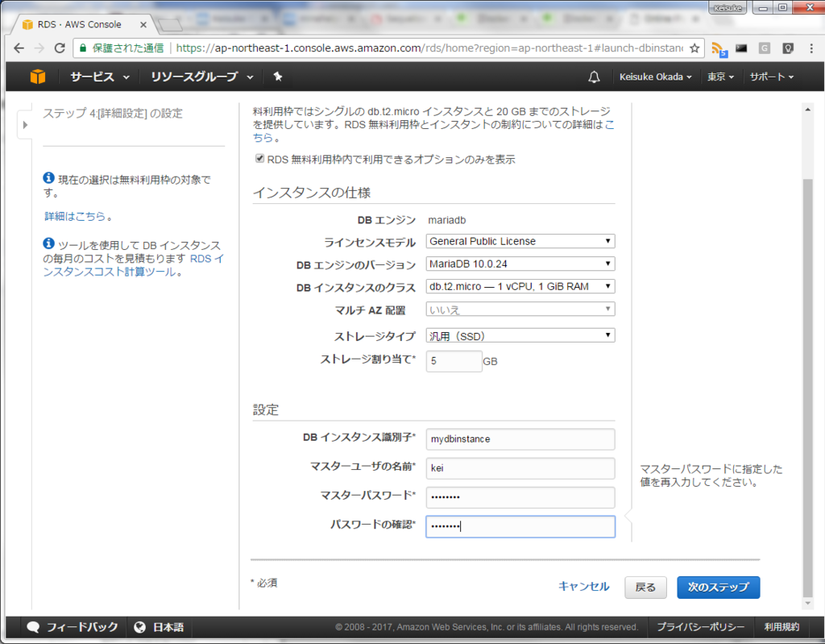Open ライセンスモデル dropdown

[x=520, y=241]
